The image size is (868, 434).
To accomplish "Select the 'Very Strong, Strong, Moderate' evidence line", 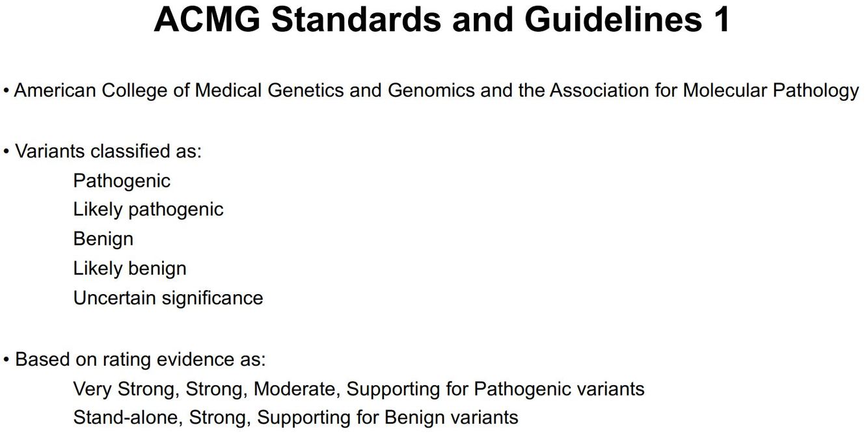I will click(x=359, y=389).
